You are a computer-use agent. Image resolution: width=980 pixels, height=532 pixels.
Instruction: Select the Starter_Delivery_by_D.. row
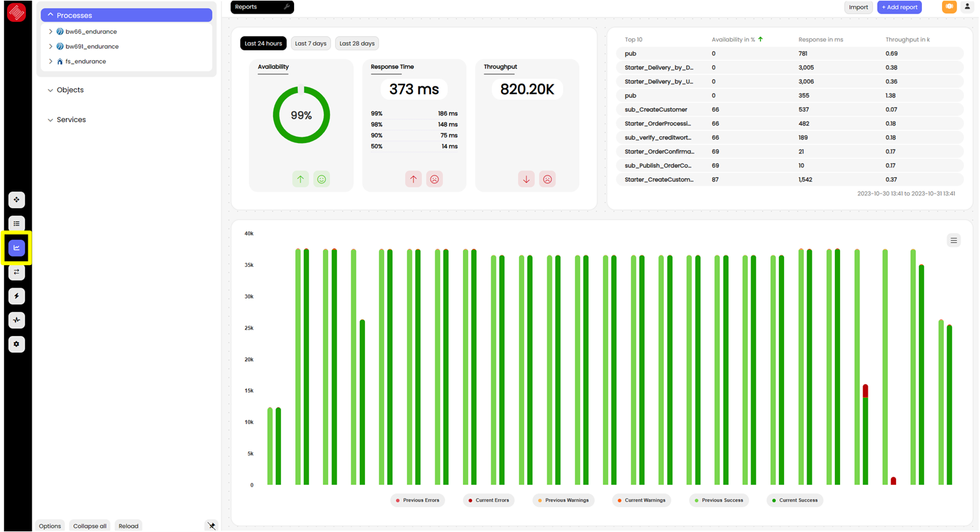(790, 68)
